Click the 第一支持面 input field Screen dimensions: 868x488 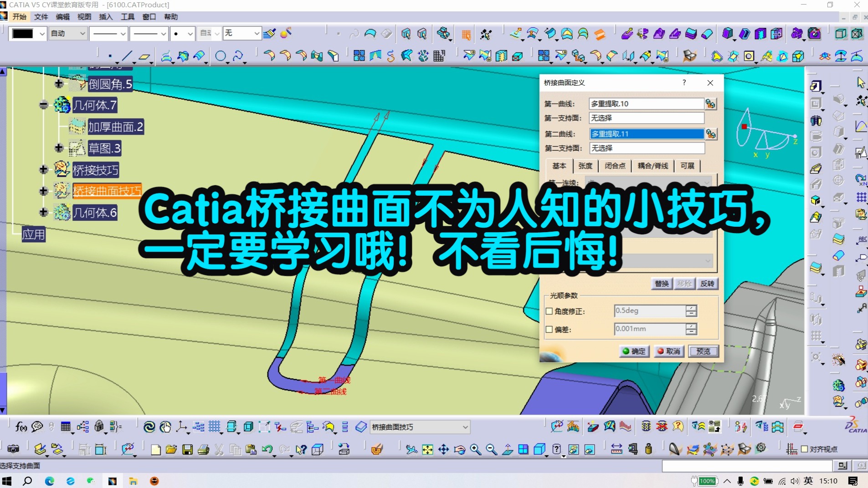[x=646, y=118]
